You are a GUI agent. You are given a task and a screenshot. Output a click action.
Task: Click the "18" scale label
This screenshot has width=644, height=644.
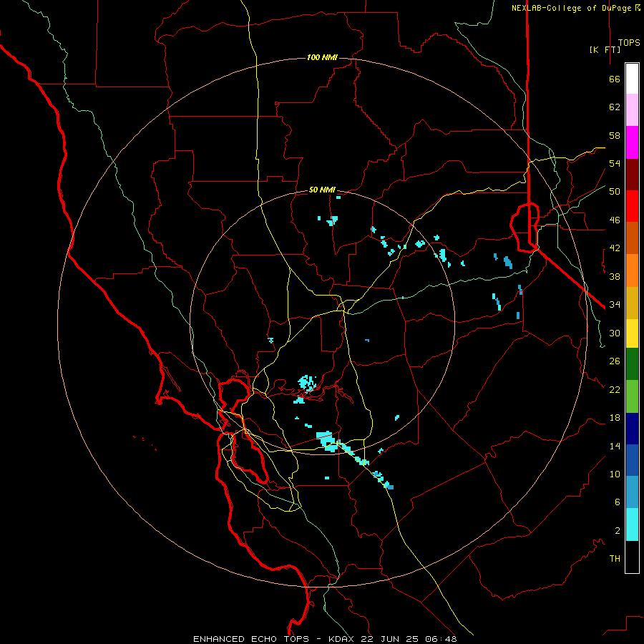[x=615, y=418]
